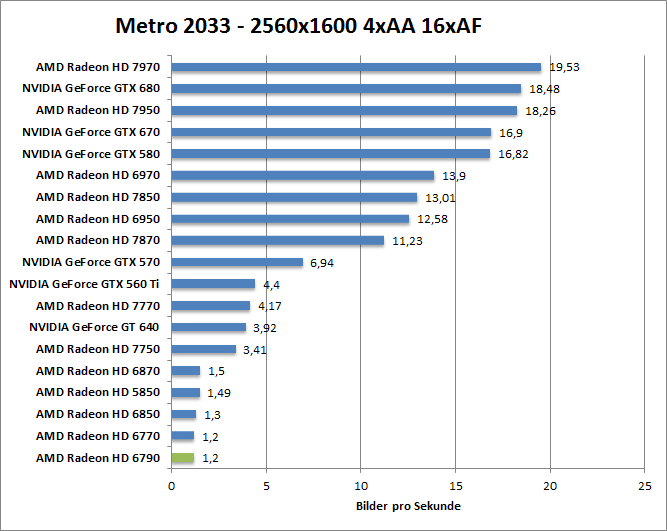Click the 4,17 data value

click(270, 306)
